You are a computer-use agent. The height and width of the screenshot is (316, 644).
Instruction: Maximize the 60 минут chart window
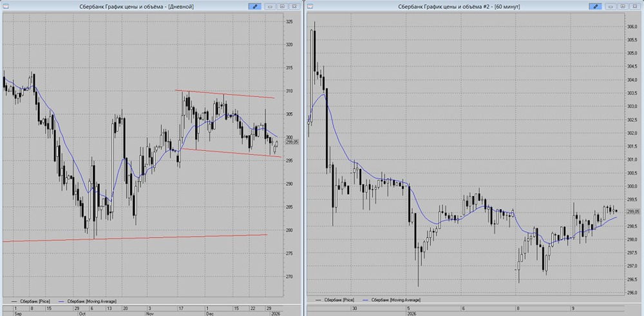[623, 6]
